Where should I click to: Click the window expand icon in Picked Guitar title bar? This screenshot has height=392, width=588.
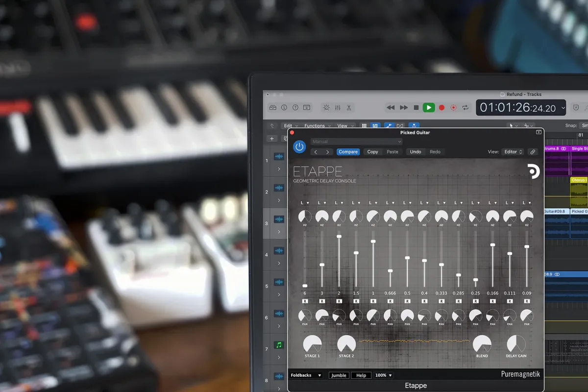click(539, 132)
